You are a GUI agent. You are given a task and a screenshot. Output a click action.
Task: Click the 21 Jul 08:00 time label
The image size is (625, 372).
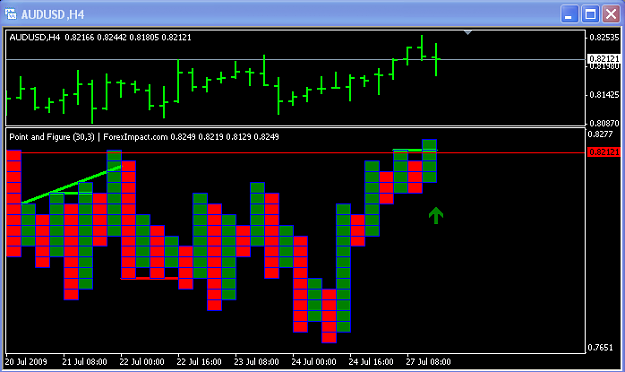85,362
